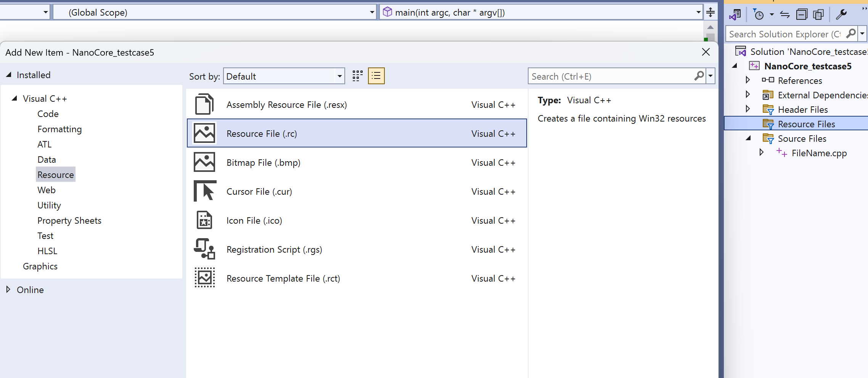Open Properties wrench icon in Solution Explorer
Viewport: 868px width, 378px height.
coord(841,14)
